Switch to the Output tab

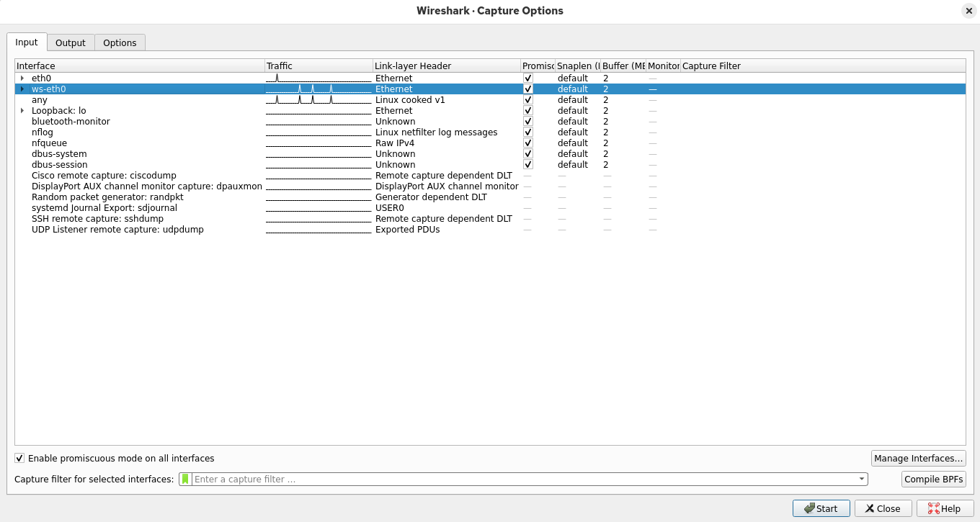(71, 43)
